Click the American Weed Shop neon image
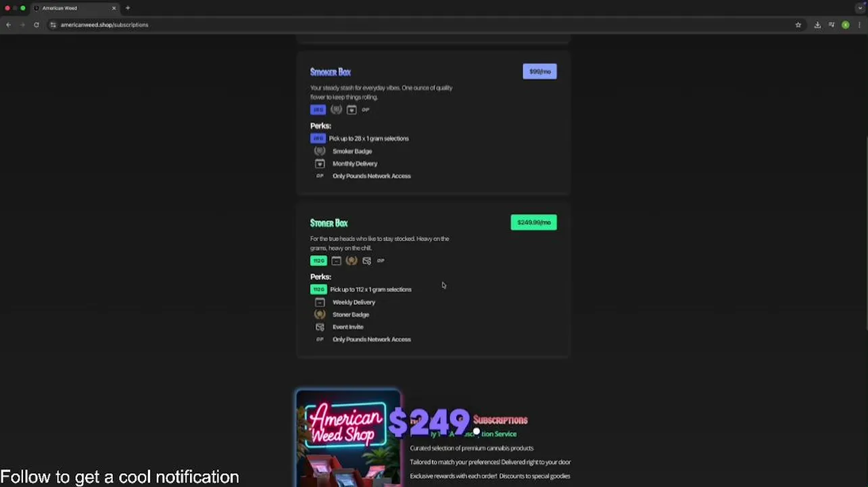 pos(349,438)
